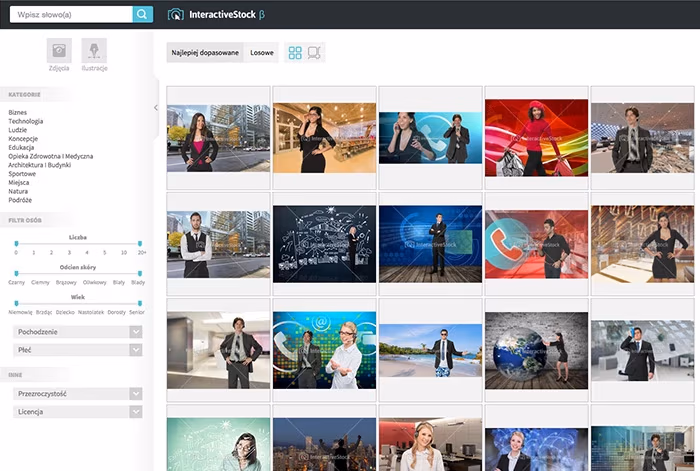This screenshot has height=471, width=700.
Task: Open the Pochodzenie dropdown
Action: click(x=78, y=332)
